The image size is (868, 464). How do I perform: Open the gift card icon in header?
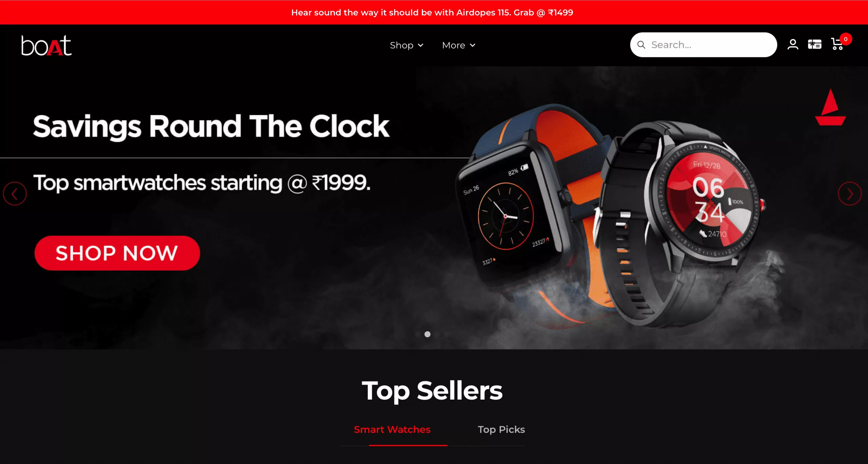(x=814, y=44)
